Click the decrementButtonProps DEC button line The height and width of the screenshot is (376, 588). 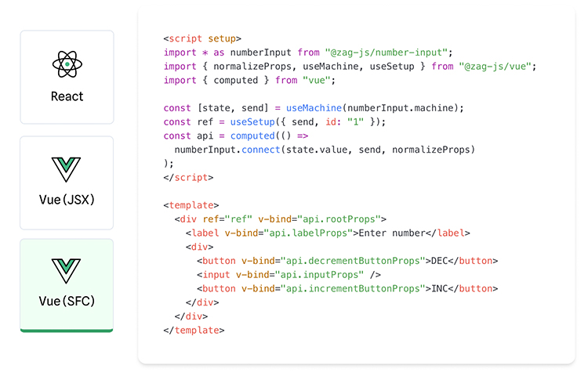[x=347, y=261]
